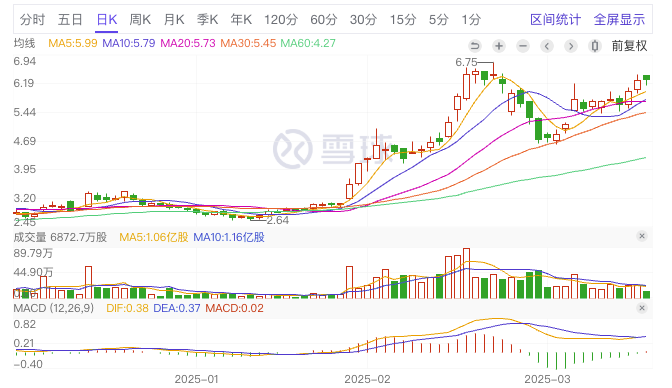Open the 前复权 adjustment dropdown
Viewport: 672px width, 388px height.
coord(629,46)
